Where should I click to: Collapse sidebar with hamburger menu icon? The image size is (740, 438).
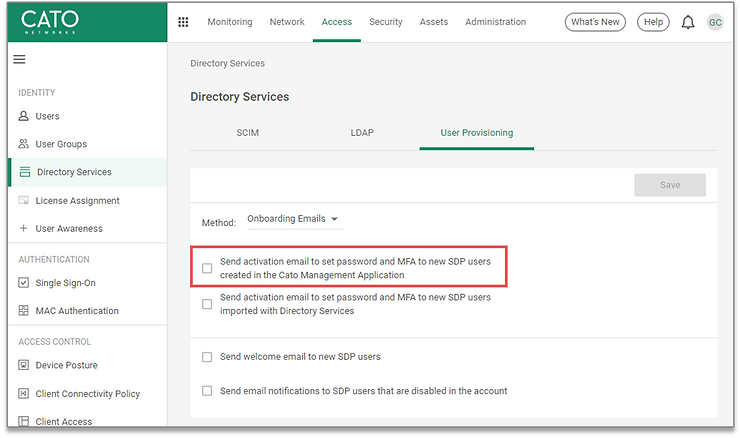coord(19,59)
